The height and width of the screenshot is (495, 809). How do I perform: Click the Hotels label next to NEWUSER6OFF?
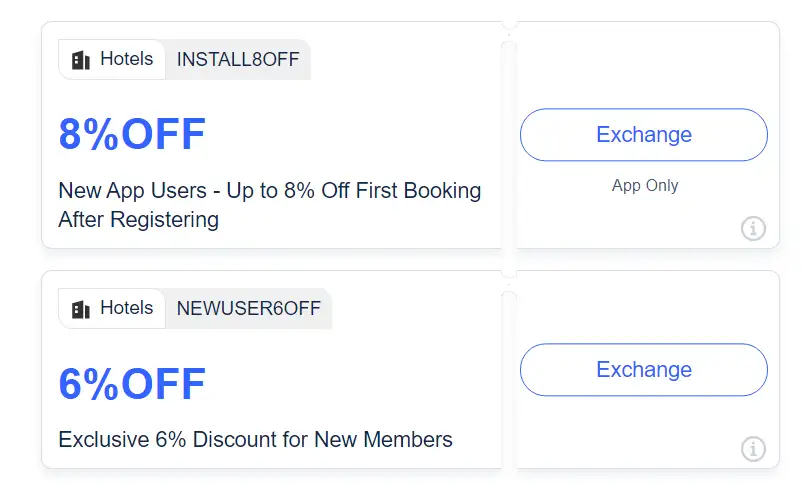[126, 308]
